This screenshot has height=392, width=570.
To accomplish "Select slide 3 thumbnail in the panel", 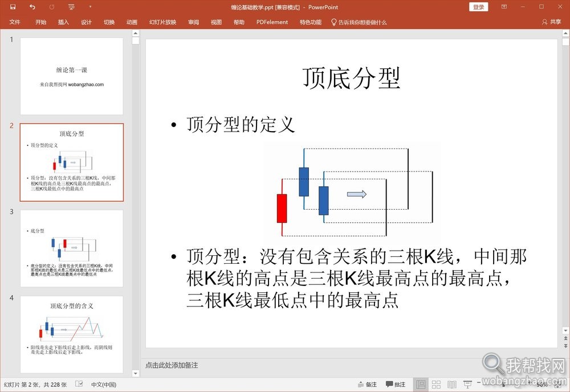I will pyautogui.click(x=71, y=247).
